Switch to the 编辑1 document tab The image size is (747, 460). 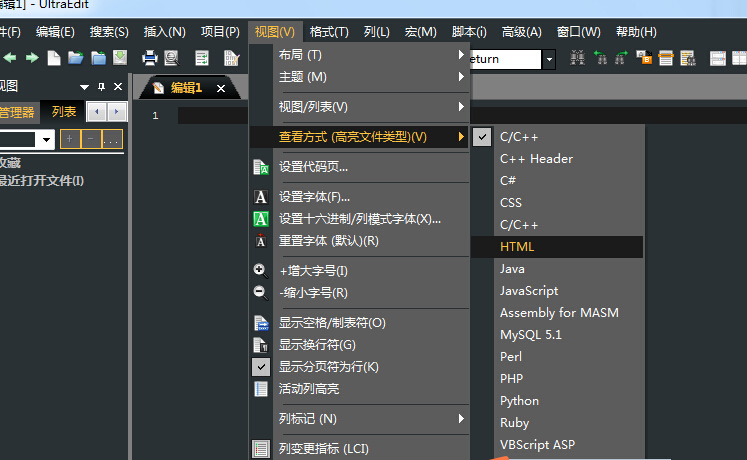click(186, 88)
